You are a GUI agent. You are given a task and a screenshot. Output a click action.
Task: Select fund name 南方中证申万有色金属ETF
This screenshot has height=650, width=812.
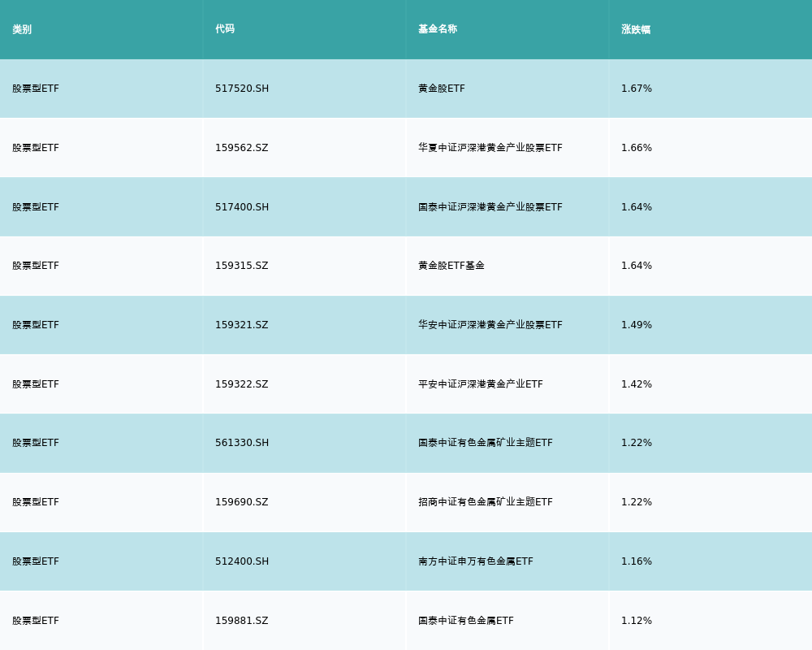(475, 561)
